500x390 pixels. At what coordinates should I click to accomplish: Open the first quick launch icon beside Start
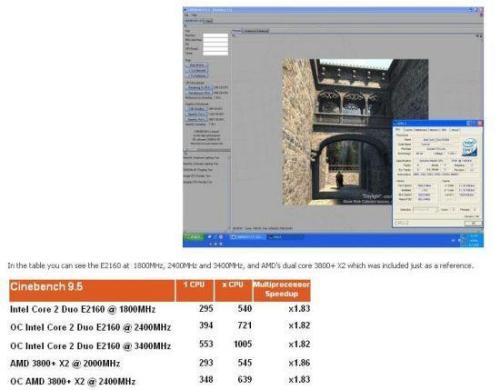click(x=210, y=237)
